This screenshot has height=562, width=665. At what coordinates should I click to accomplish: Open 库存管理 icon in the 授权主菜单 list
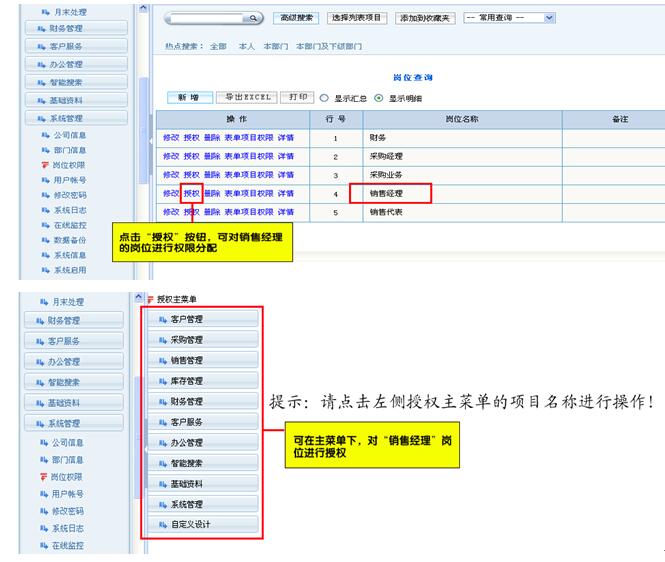click(162, 381)
